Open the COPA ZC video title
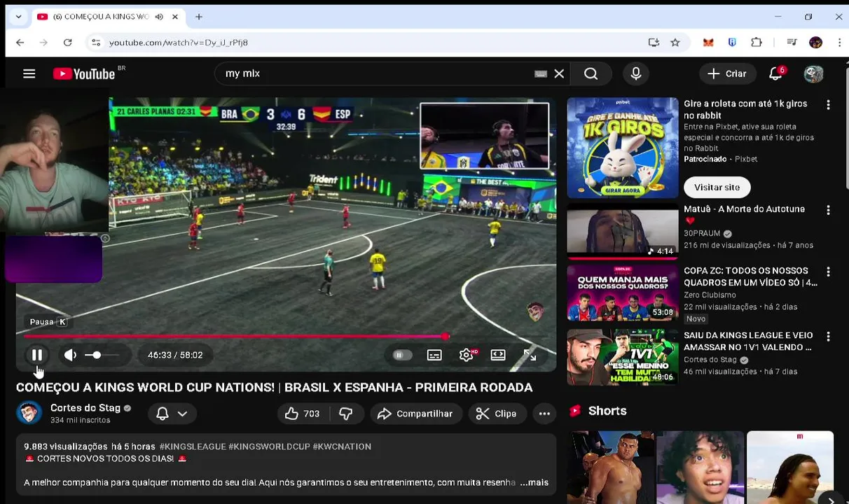This screenshot has width=849, height=504. tap(750, 276)
